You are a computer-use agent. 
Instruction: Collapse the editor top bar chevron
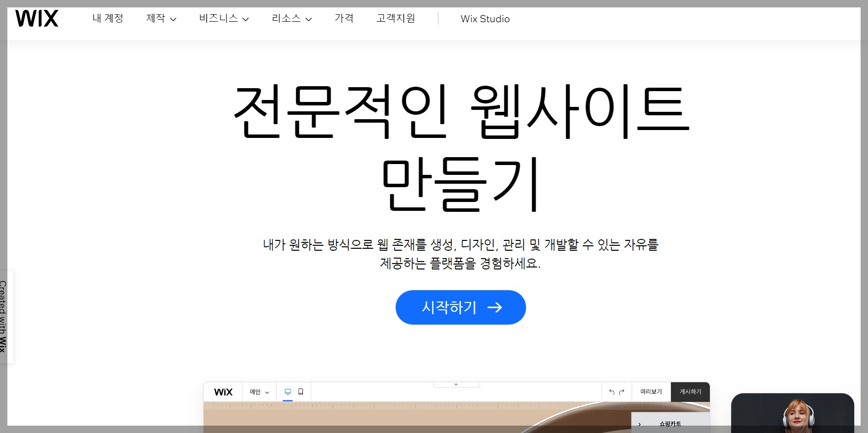456,384
